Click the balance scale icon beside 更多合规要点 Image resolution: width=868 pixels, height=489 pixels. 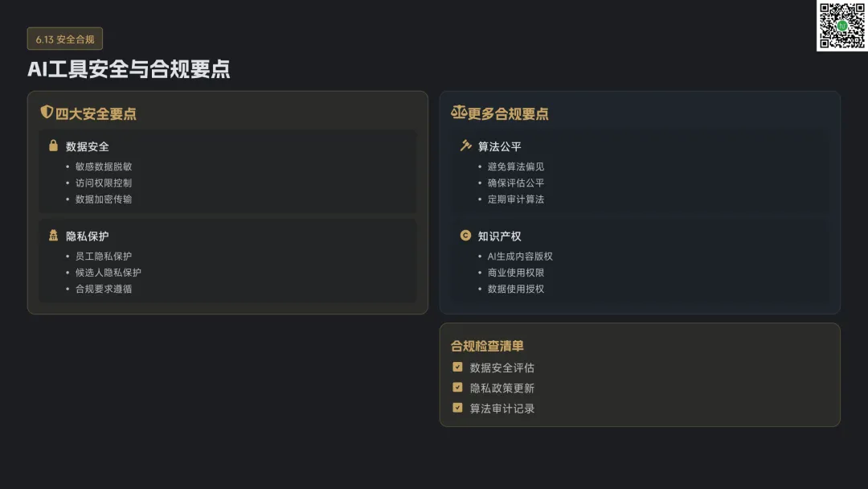pyautogui.click(x=459, y=113)
